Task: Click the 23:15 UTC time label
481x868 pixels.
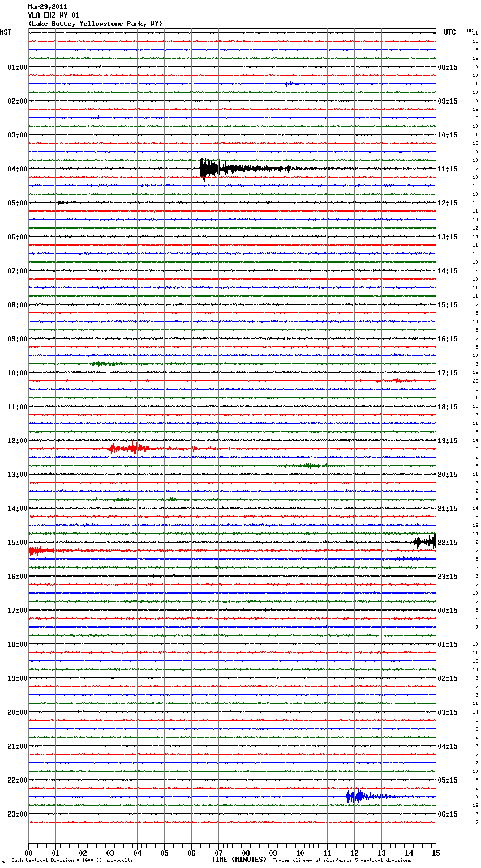Action: point(448,577)
